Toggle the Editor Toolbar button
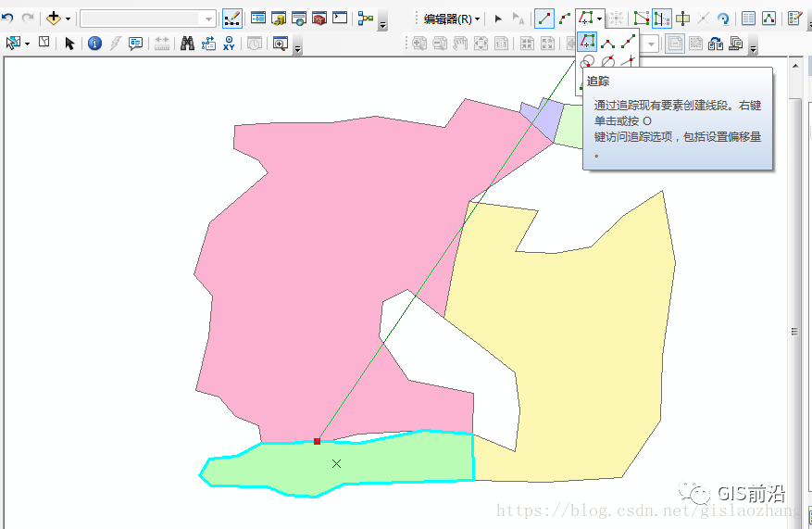 coord(231,19)
